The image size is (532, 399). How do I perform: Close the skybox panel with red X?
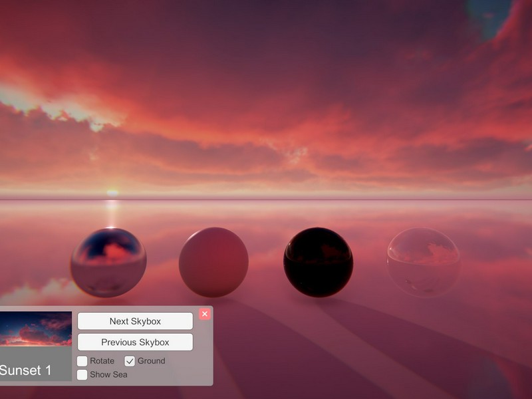click(x=205, y=314)
